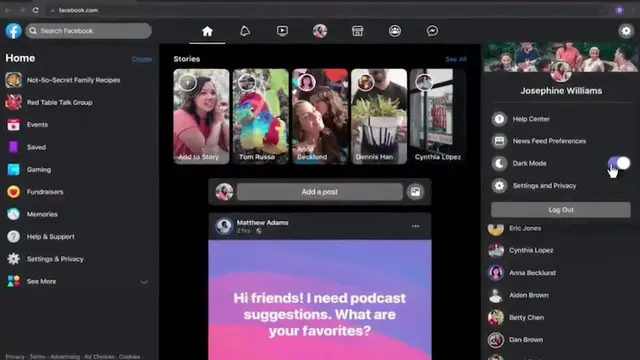Open the Watch video tab
640x360 pixels.
point(282,31)
